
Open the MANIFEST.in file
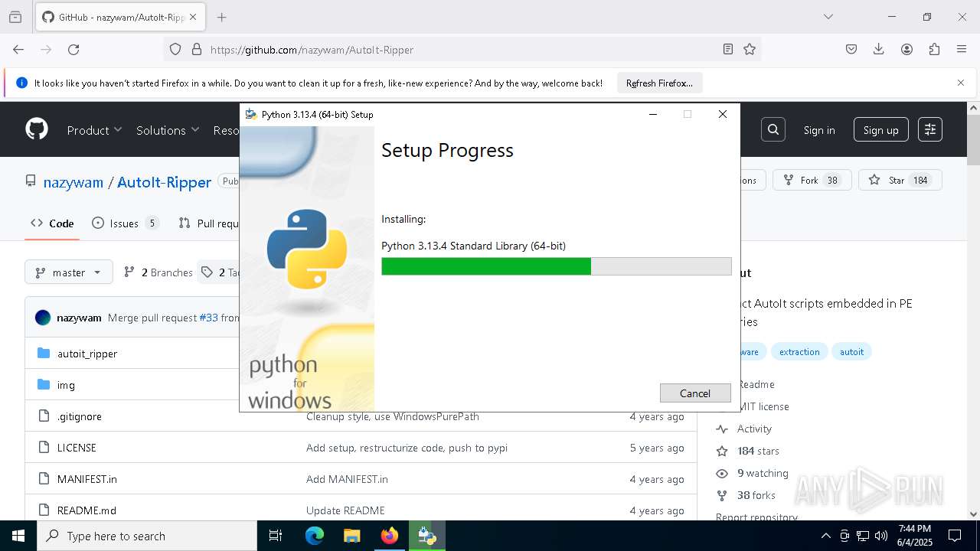coord(87,479)
